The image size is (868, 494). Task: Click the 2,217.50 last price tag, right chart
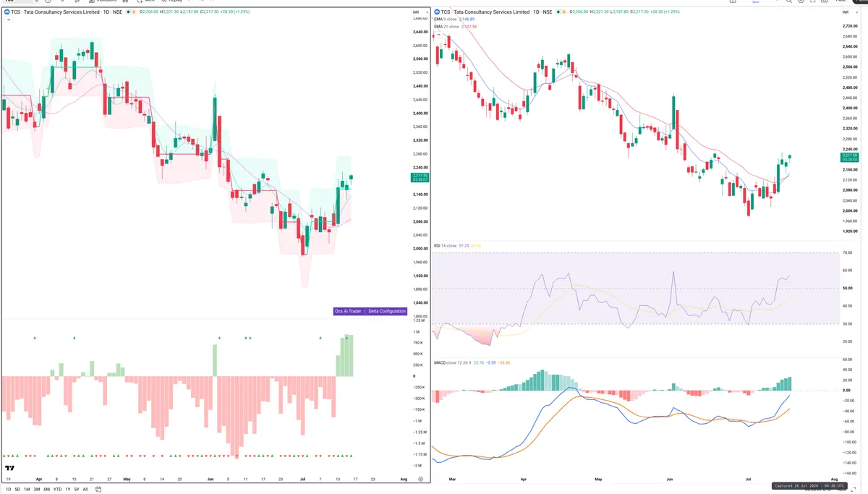click(849, 158)
